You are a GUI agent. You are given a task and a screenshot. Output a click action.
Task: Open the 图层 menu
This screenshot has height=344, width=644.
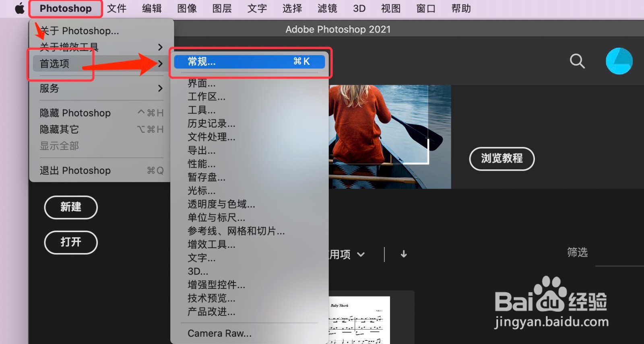point(222,8)
